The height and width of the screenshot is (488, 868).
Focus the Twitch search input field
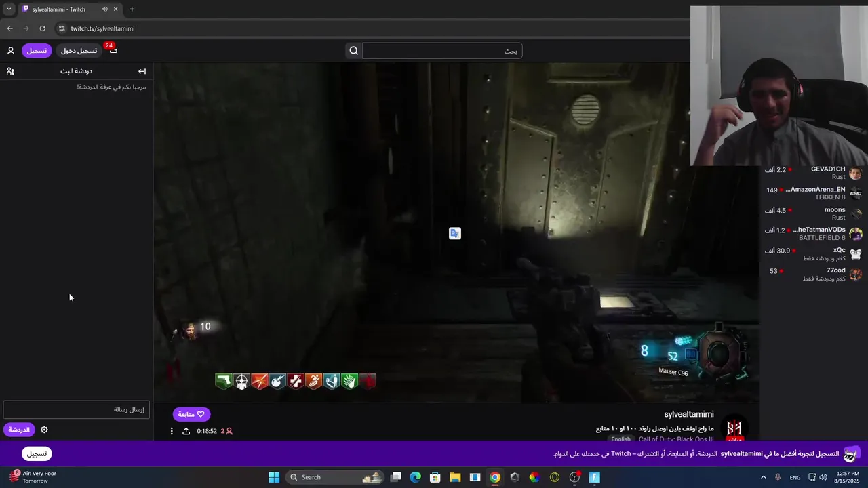[442, 51]
